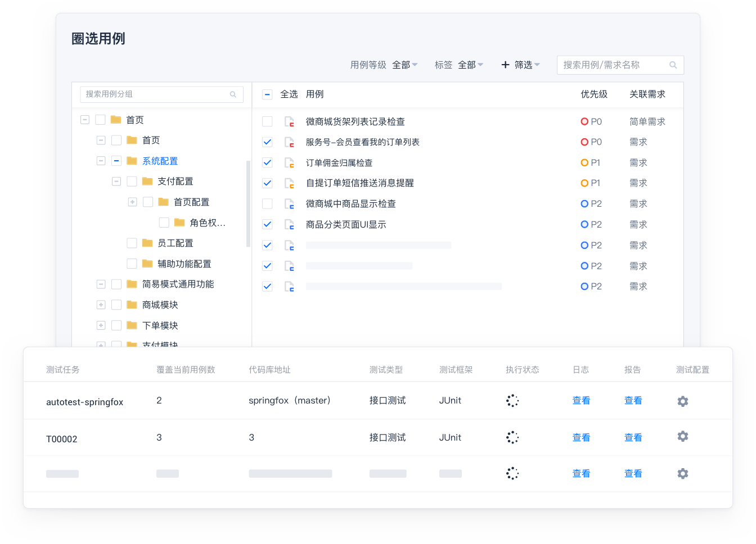Toggle the 全选 select-all checkbox
Screen dimensions: 756x544
268,94
